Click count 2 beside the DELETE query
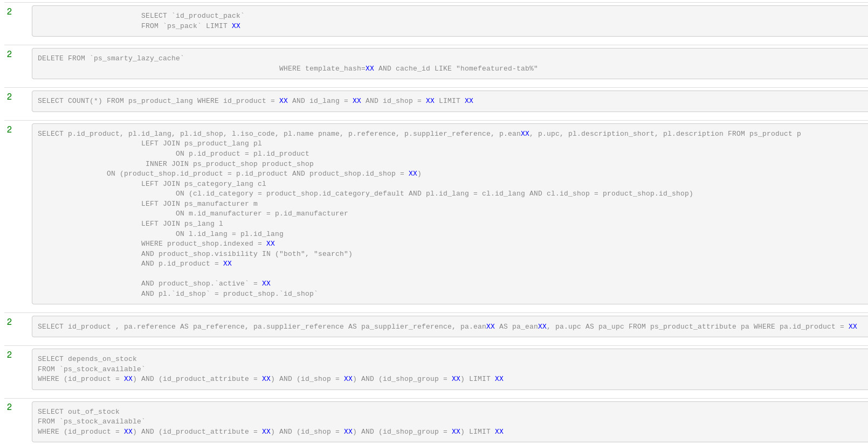Viewport: 868px width, 445px height. 9,54
